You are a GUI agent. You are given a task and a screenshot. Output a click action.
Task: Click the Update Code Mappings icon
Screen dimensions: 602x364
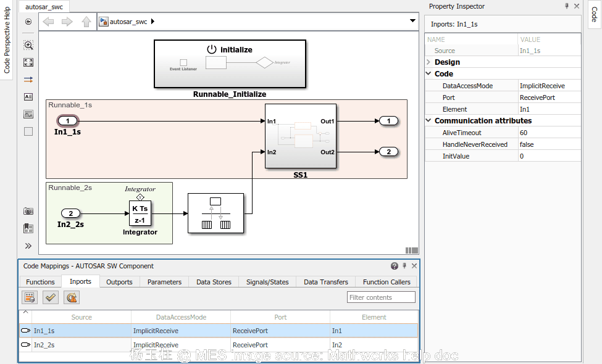tap(29, 297)
